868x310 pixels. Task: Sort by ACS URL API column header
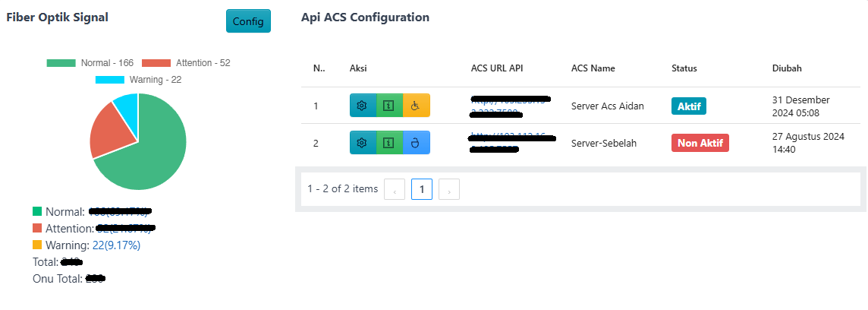coord(497,68)
